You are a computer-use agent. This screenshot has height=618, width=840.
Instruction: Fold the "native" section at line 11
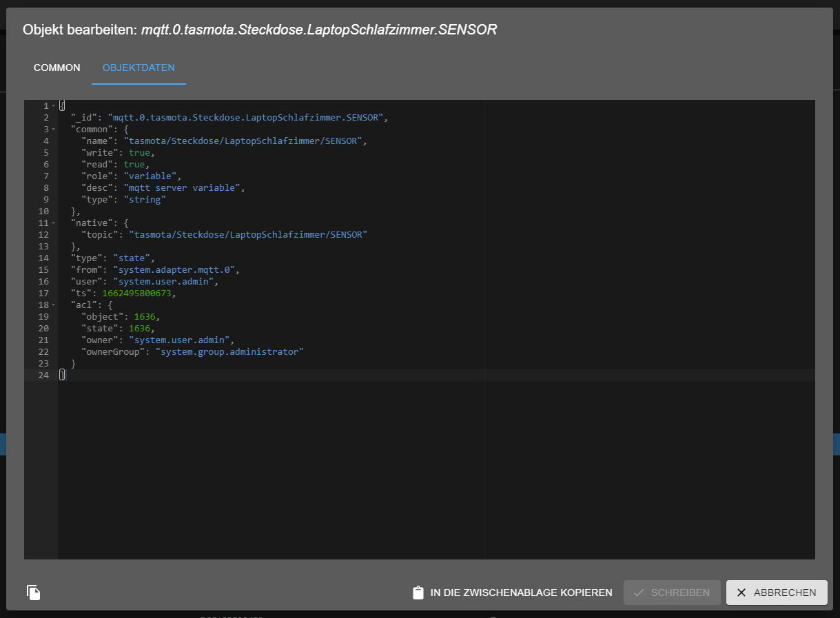click(x=53, y=223)
